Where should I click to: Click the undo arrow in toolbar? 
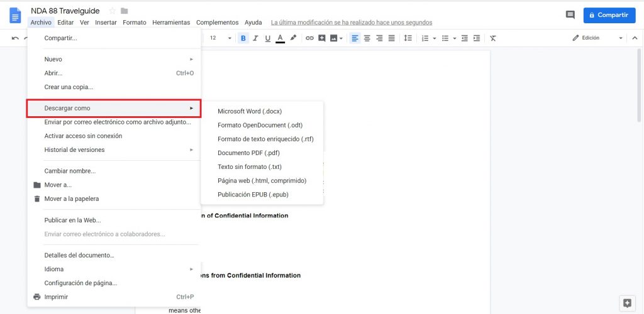coord(15,38)
